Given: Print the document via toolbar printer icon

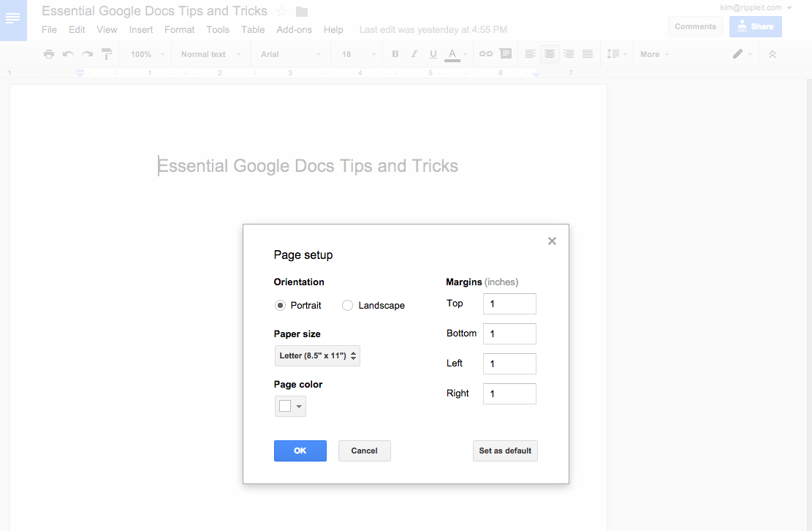Looking at the screenshot, I should point(49,54).
